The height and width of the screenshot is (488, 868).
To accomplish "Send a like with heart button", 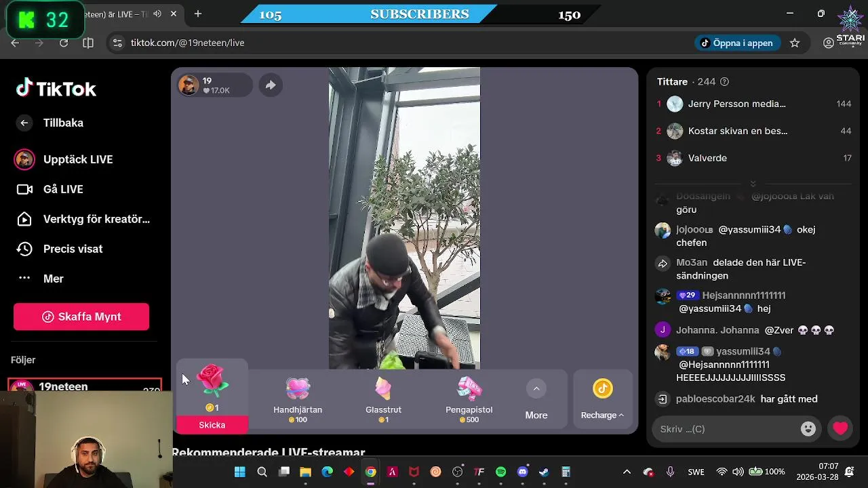I will click(x=840, y=428).
